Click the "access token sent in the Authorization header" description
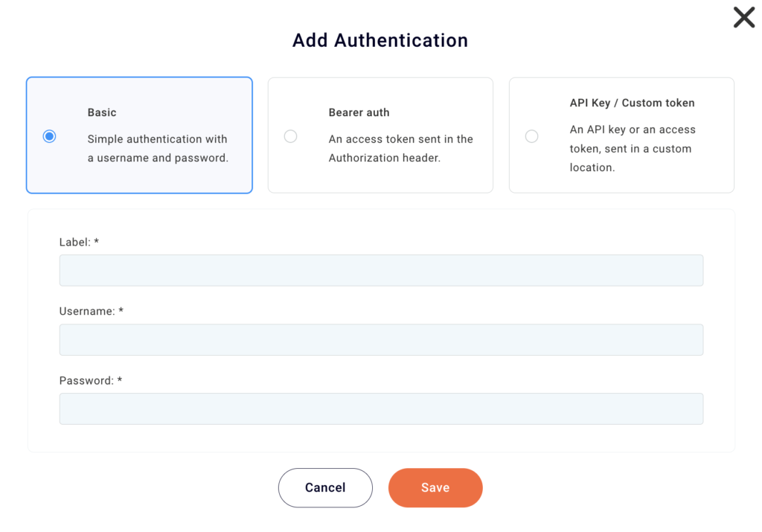762x532 pixels. click(400, 148)
